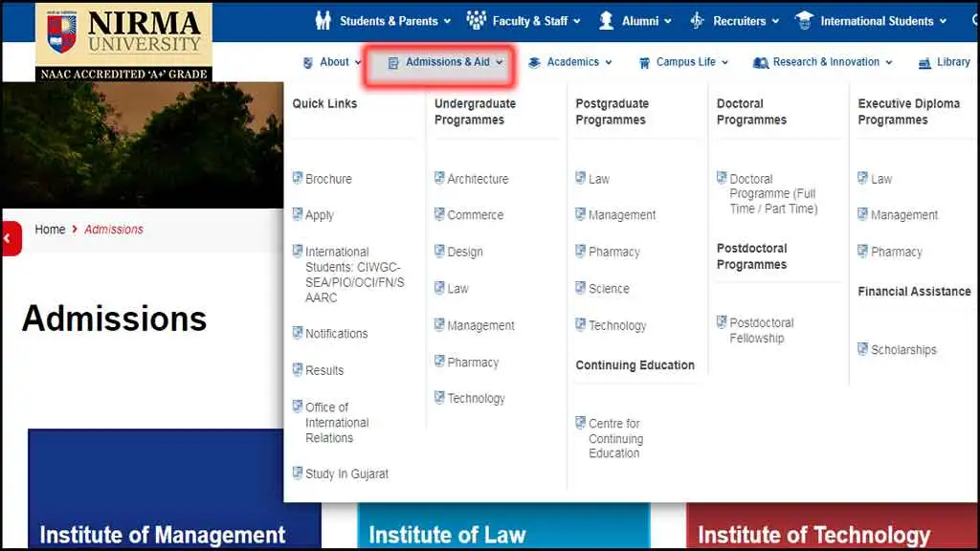The width and height of the screenshot is (980, 551).
Task: Open Centre for Continuing Education link
Action: [615, 438]
